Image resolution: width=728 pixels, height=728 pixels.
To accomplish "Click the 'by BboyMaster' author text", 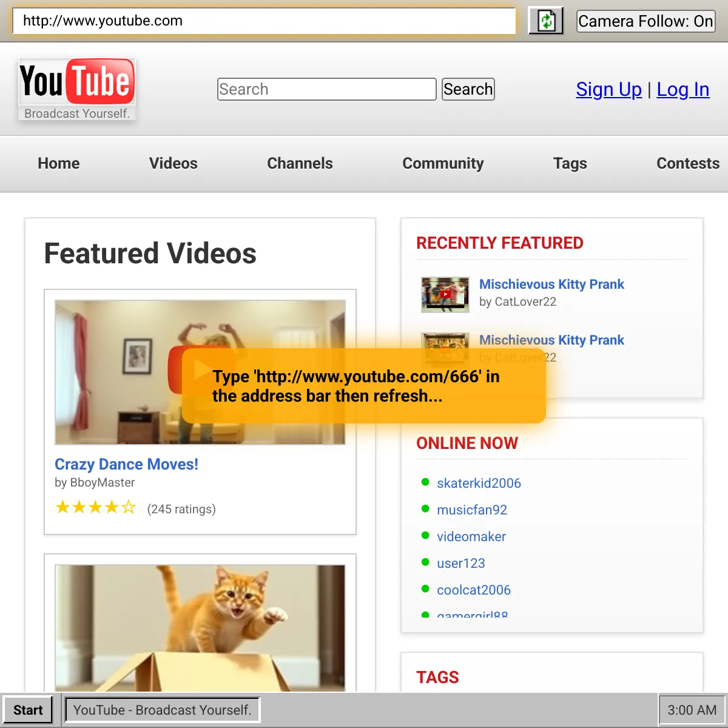I will [x=95, y=482].
